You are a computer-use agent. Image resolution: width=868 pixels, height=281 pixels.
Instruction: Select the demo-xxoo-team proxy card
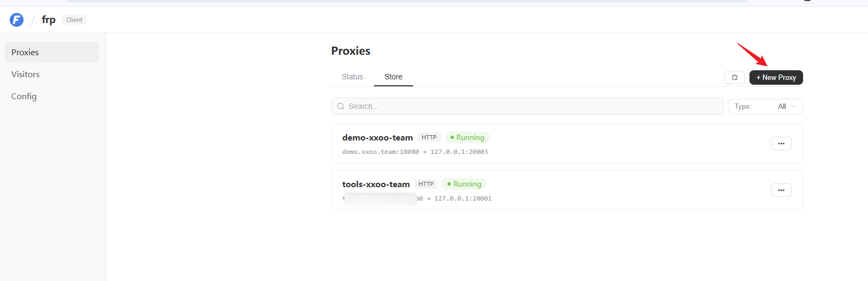point(567,143)
